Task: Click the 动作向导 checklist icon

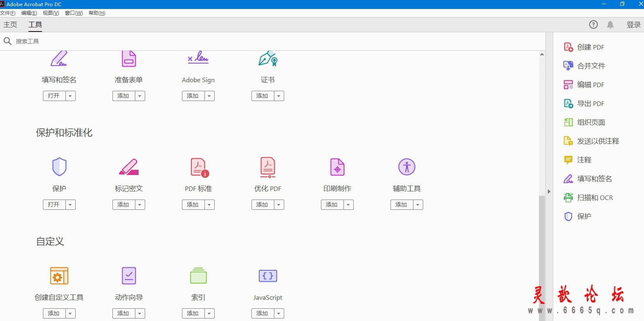Action: click(x=129, y=276)
